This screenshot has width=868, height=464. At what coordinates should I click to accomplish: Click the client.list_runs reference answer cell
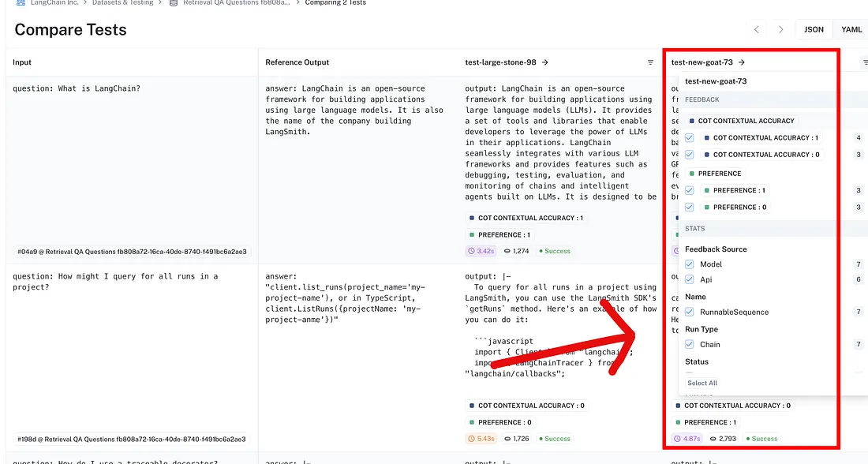pos(345,297)
